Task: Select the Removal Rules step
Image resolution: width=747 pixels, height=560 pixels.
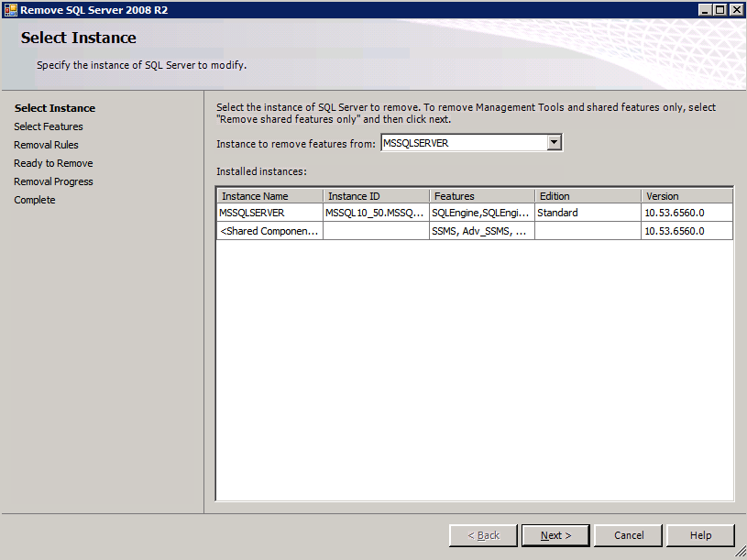Action: pyautogui.click(x=46, y=145)
